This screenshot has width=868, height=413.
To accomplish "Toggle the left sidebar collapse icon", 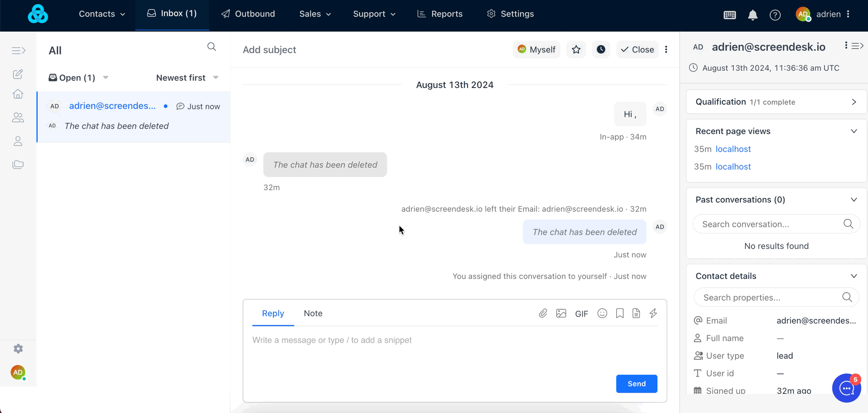I will (18, 51).
